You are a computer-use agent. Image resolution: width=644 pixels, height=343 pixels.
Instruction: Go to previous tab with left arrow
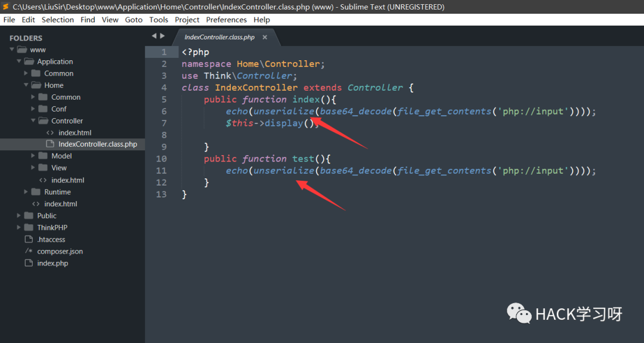click(154, 36)
